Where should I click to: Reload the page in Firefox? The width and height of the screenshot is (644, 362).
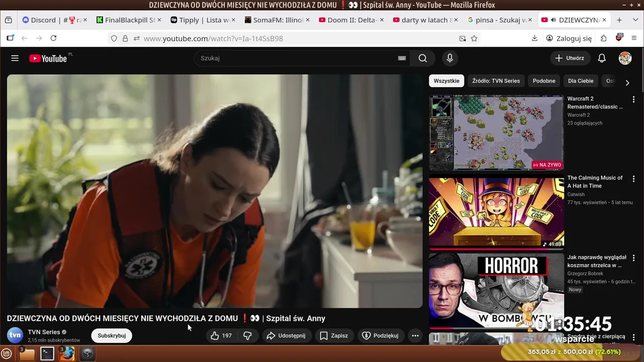(x=53, y=38)
